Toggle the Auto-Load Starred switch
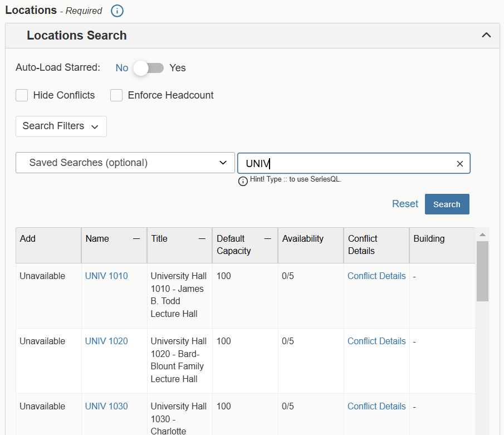 (x=148, y=68)
